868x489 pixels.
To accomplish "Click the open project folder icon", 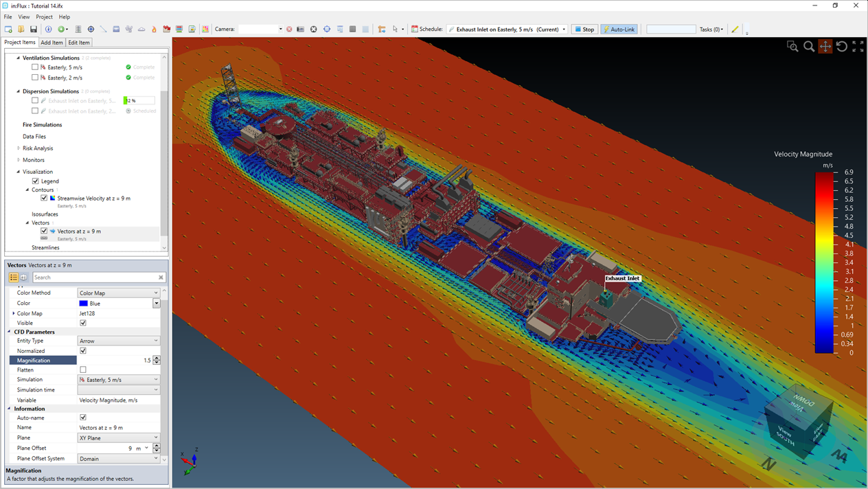I will coord(21,30).
